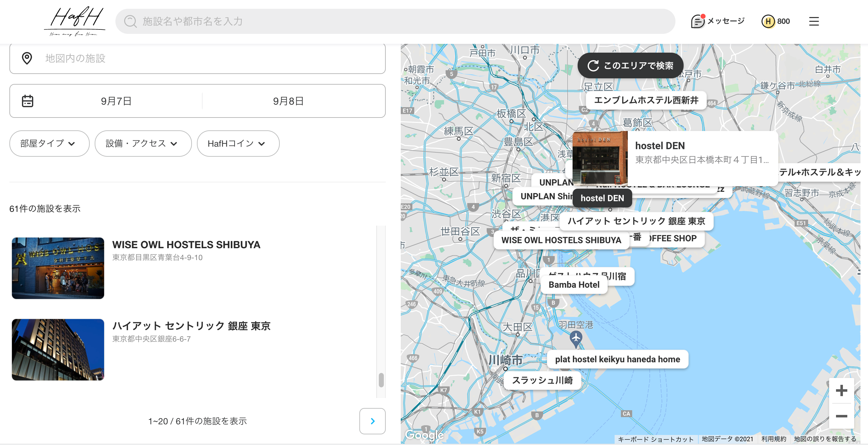Click the calendar icon
This screenshot has height=445, width=868.
28,101
